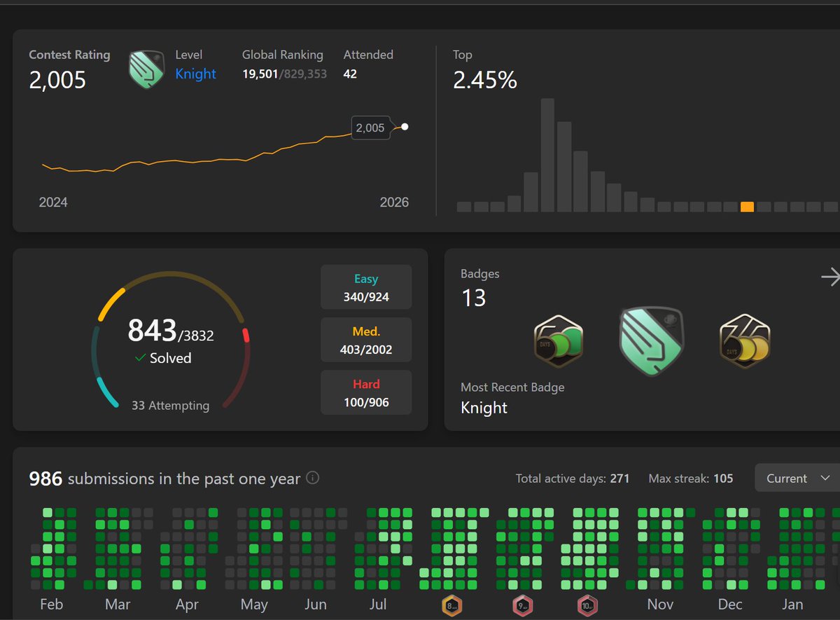Click the tallest bar in rating histogram

tap(547, 155)
